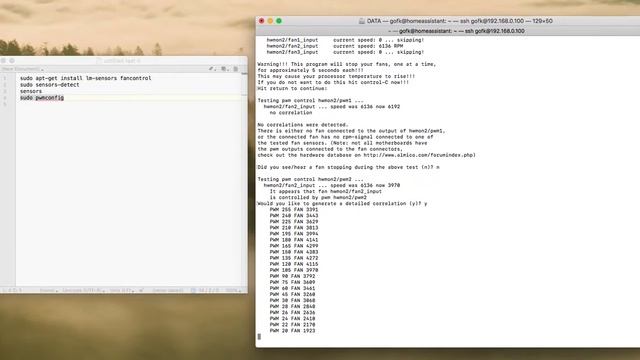Click the 'hwmon2/fan2_input current speed: 6136 RPM' line

(335, 46)
